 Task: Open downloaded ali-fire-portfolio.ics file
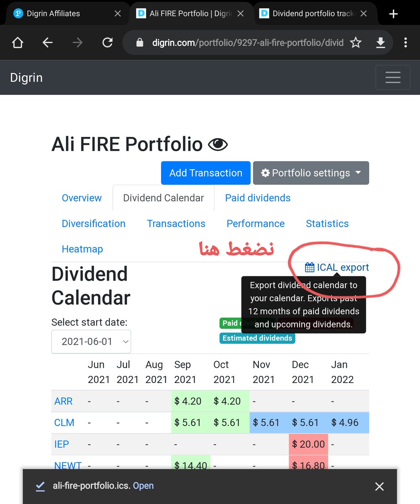[143, 486]
